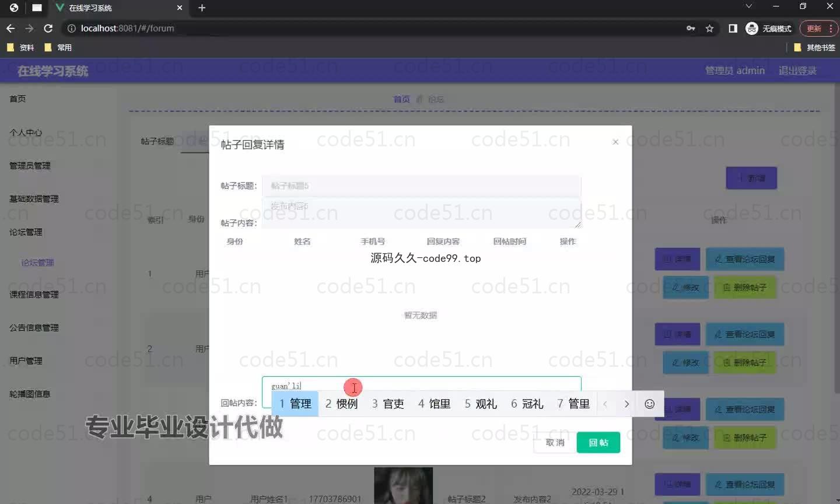
Task: Click 管理员 admin in the header
Action: tap(735, 71)
